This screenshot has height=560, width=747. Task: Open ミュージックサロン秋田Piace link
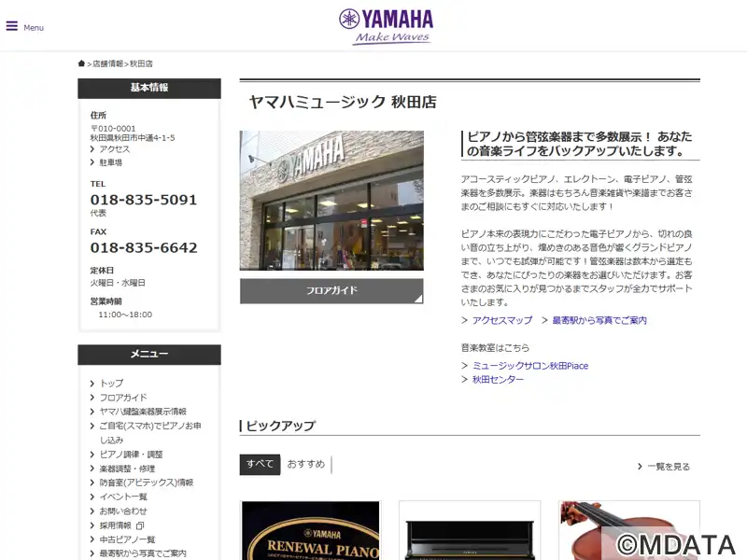[530, 366]
